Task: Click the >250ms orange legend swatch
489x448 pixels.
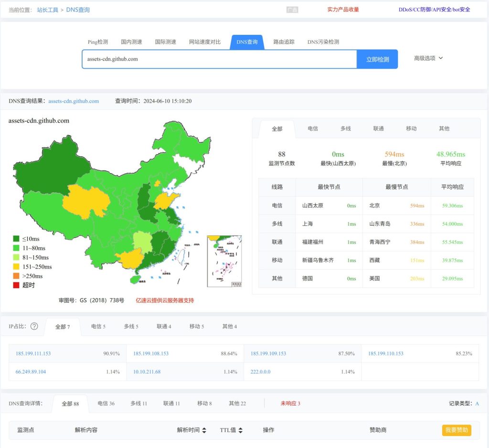Action: pyautogui.click(x=16, y=276)
